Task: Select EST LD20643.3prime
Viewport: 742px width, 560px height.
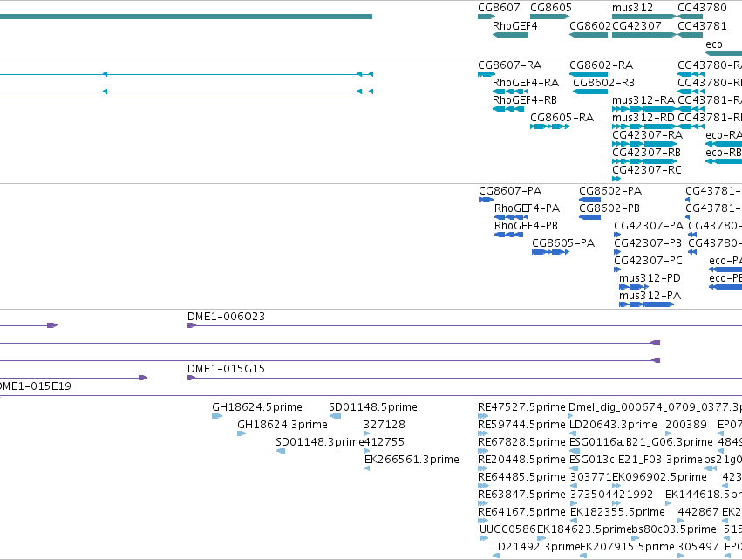Action: (573, 434)
